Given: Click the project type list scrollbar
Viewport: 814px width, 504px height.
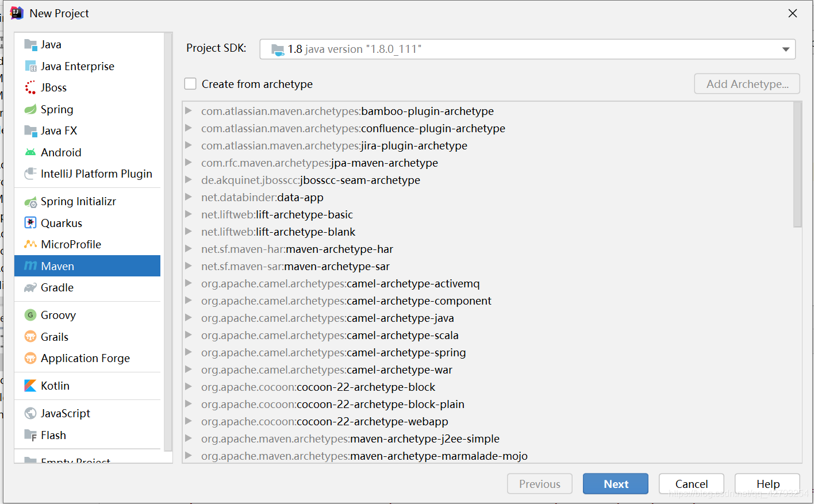Looking at the screenshot, I should [x=168, y=241].
